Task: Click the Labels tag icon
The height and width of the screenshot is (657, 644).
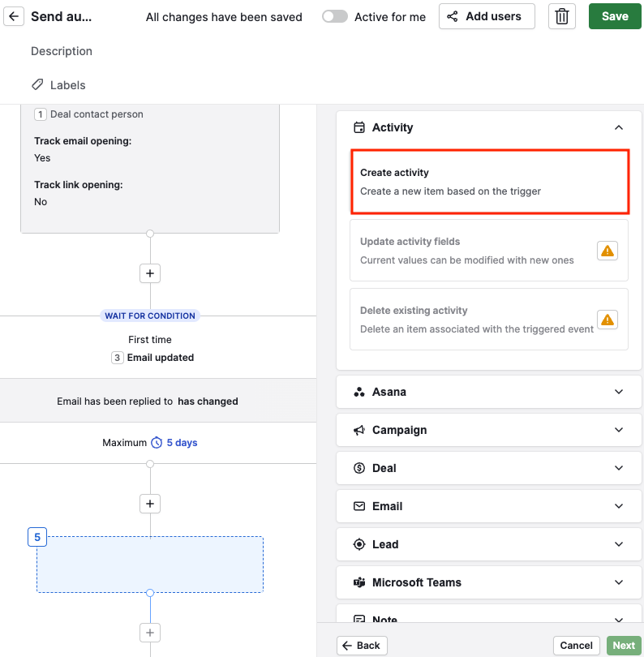Action: (x=37, y=84)
